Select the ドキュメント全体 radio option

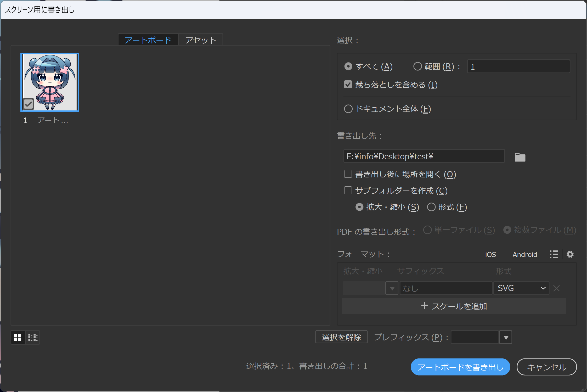click(348, 109)
